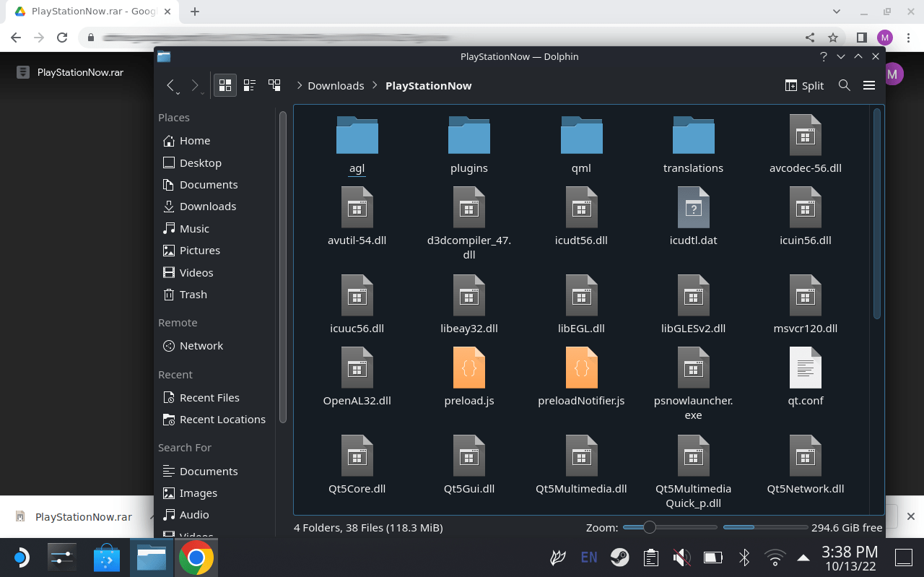Click Downloads in the breadcrumb path
Screen dimensions: 924x577
pos(336,85)
